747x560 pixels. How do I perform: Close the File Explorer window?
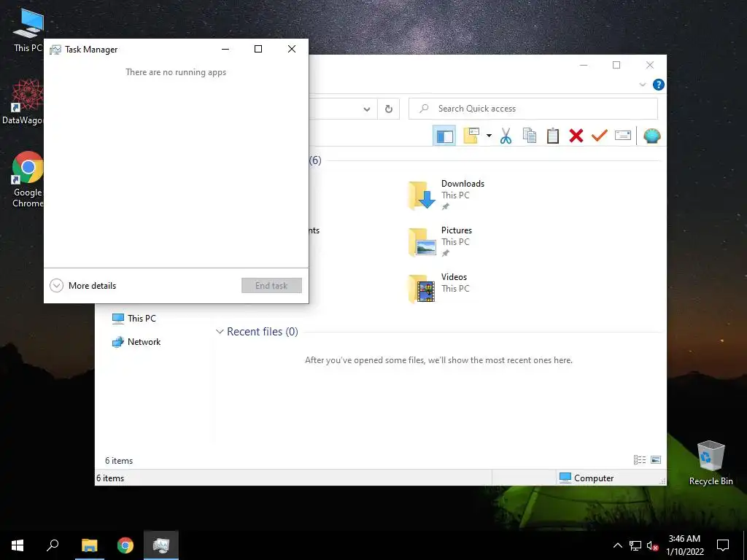point(650,65)
